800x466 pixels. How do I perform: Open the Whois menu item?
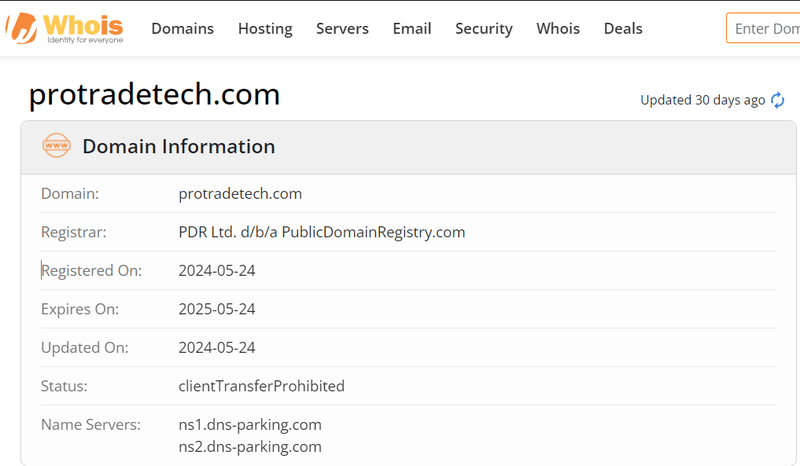click(x=558, y=29)
